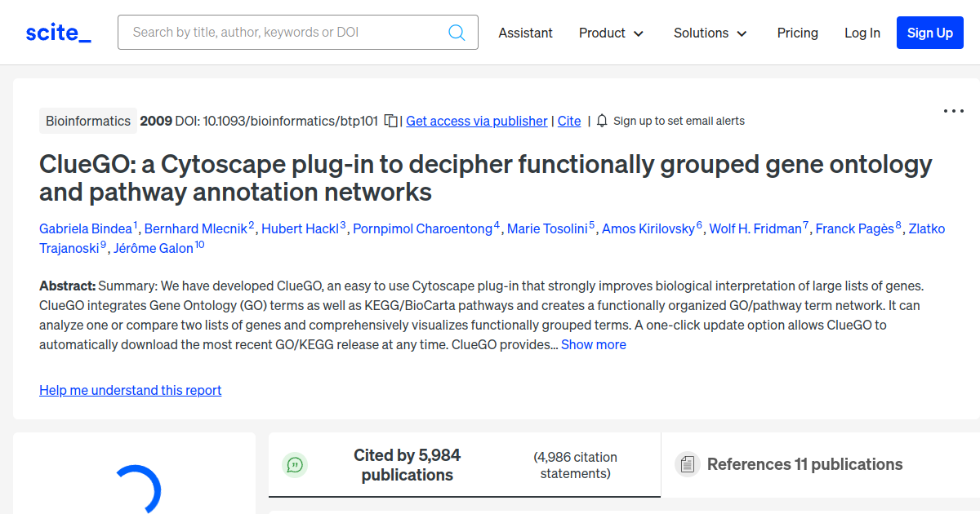Click in the search input field

pyautogui.click(x=282, y=33)
